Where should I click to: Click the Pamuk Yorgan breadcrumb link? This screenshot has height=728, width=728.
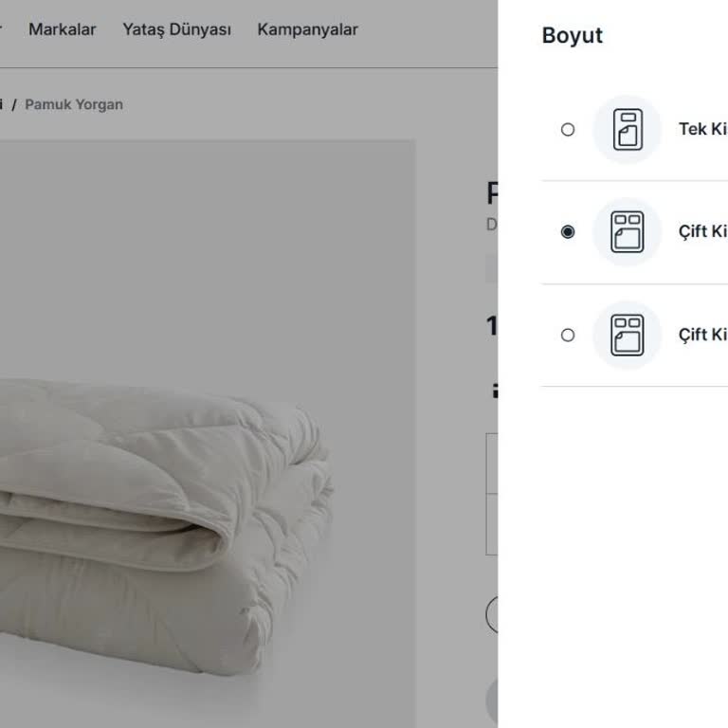(x=74, y=104)
